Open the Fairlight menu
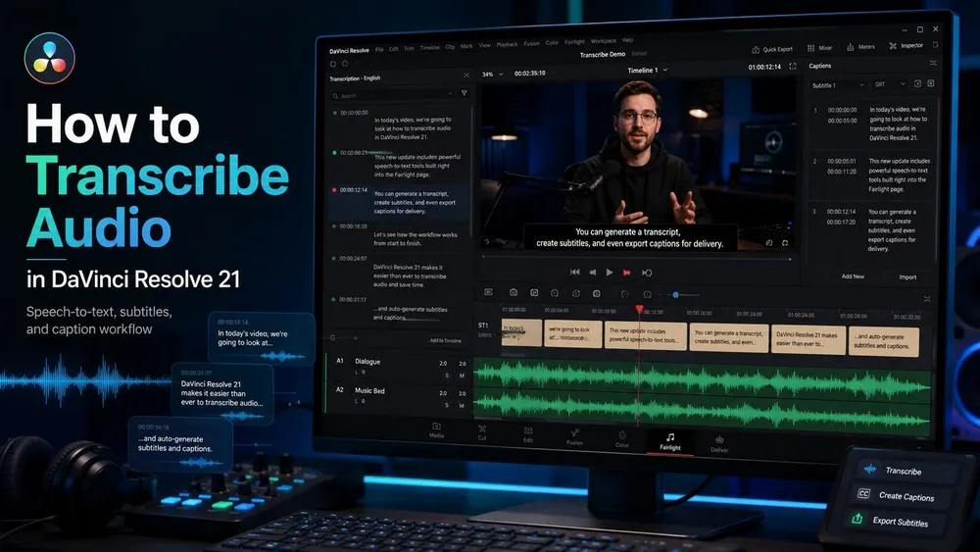 coord(574,42)
